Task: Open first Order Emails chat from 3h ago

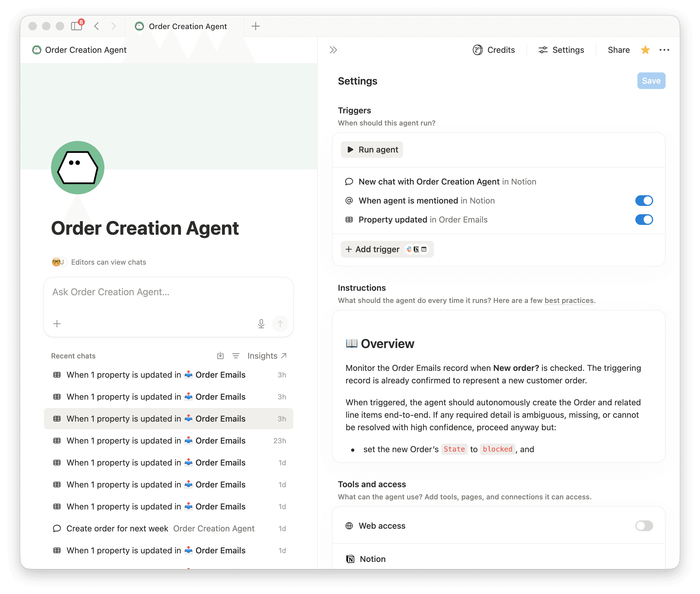Action: pos(168,375)
